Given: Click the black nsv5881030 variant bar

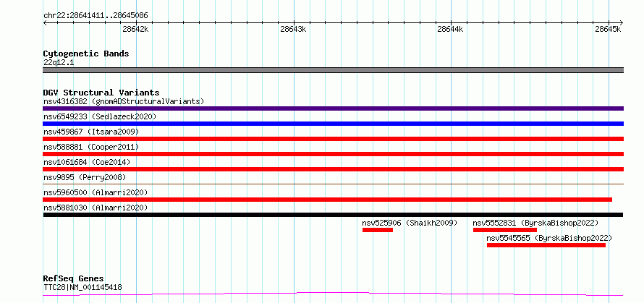Looking at the screenshot, I should pyautogui.click(x=333, y=215).
